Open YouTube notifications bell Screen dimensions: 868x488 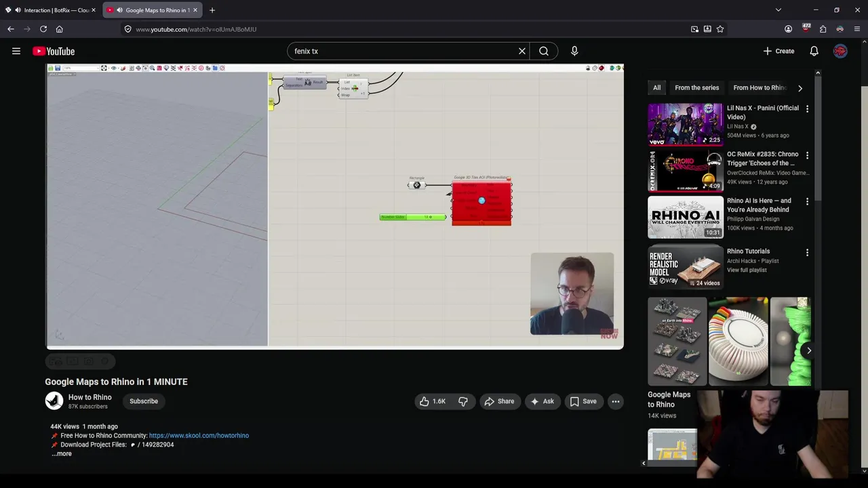click(x=814, y=51)
